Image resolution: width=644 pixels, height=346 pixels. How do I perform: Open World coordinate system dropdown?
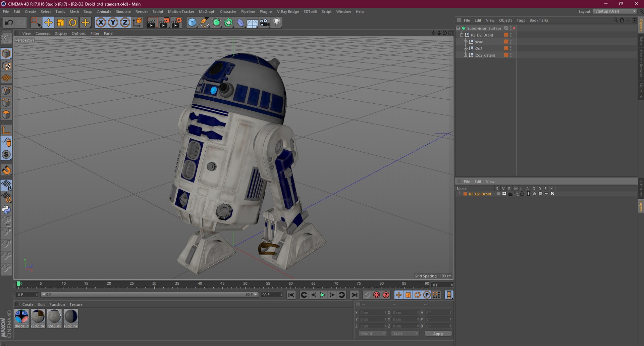tap(373, 333)
